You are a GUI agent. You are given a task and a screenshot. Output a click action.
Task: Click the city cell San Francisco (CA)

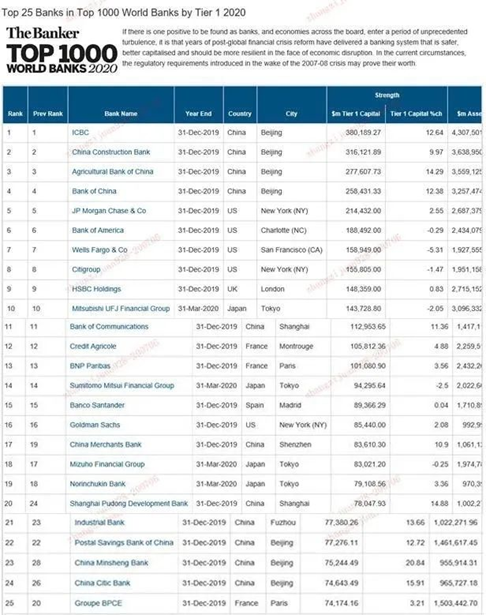pos(291,250)
